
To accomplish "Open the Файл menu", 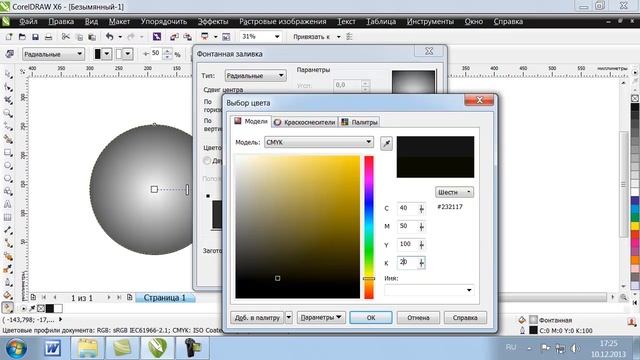I will (x=28, y=21).
